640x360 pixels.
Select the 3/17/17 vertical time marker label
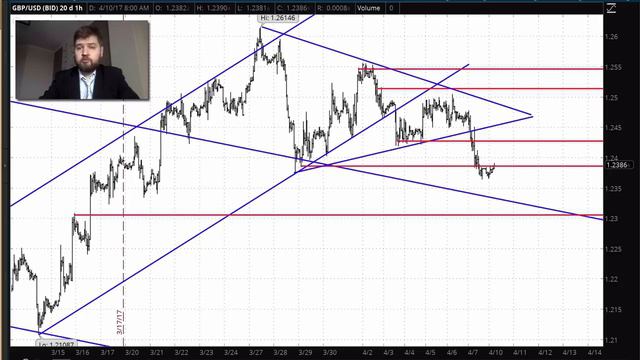coord(120,322)
